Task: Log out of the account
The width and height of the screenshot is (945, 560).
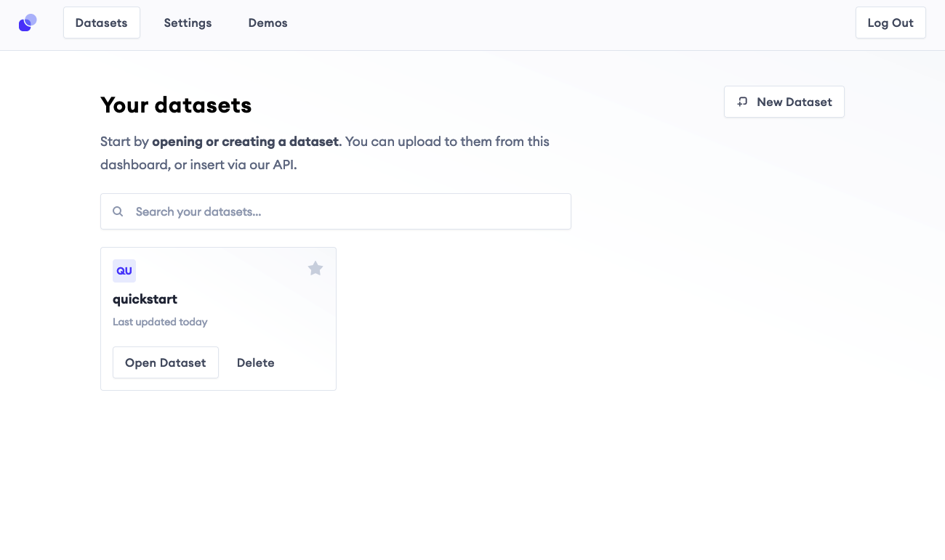Action: (890, 23)
